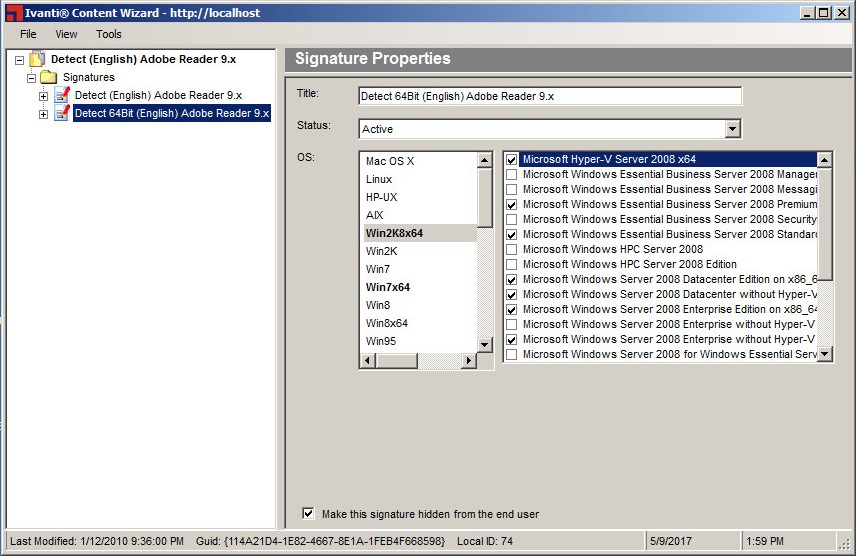Image resolution: width=856 pixels, height=556 pixels.
Task: Select Linux in OS list
Action: 379,179
